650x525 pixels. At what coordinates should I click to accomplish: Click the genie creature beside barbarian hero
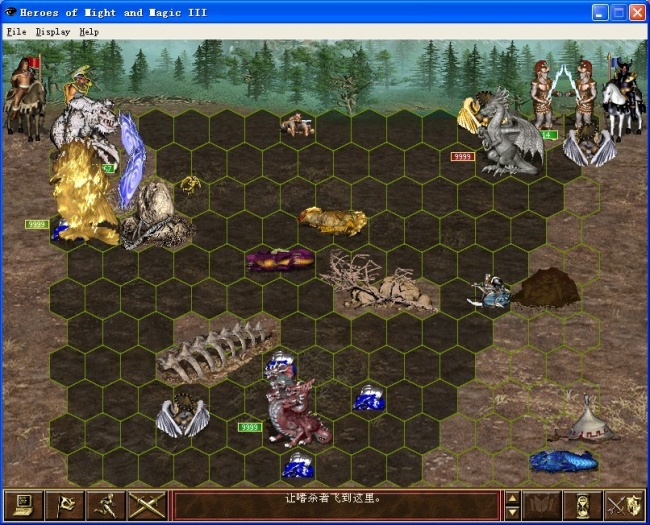pyautogui.click(x=80, y=84)
